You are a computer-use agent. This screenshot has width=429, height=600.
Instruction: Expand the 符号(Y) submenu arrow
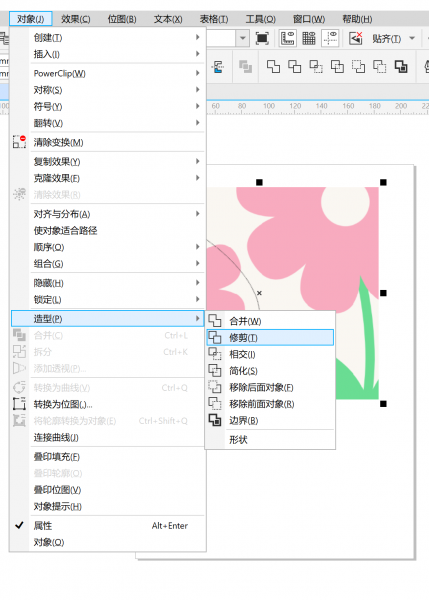point(197,106)
